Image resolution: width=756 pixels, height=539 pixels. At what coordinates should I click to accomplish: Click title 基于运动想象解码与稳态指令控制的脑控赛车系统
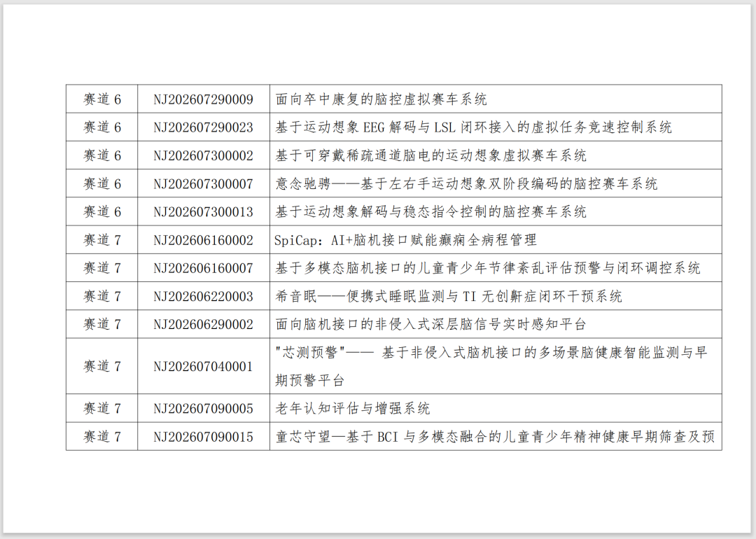click(x=430, y=211)
